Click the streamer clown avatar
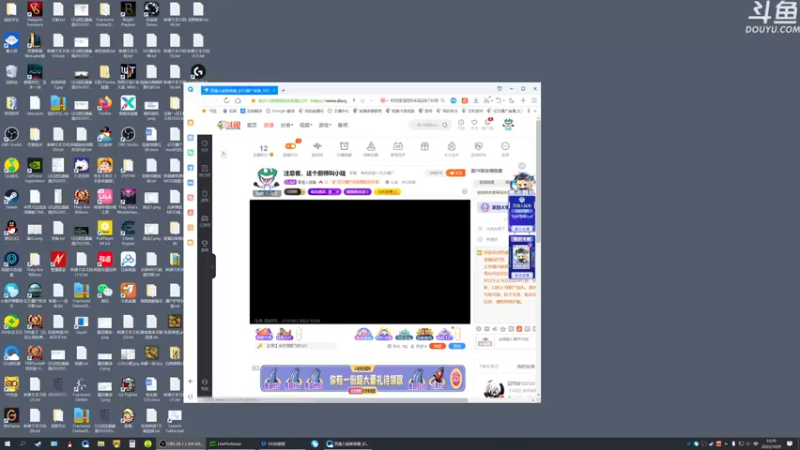The width and height of the screenshot is (800, 450). pos(266,181)
